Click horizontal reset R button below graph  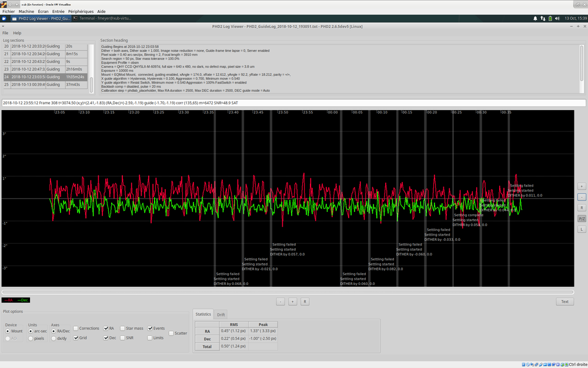pos(305,301)
